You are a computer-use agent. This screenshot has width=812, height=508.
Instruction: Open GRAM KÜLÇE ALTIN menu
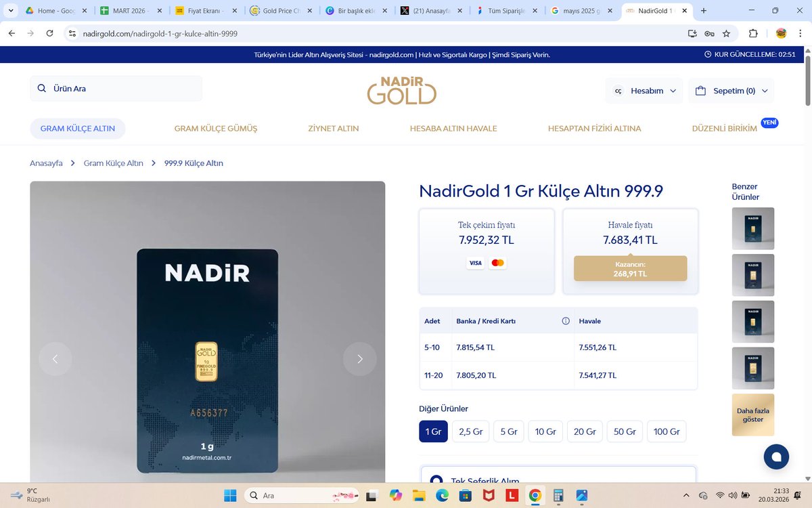click(x=78, y=128)
